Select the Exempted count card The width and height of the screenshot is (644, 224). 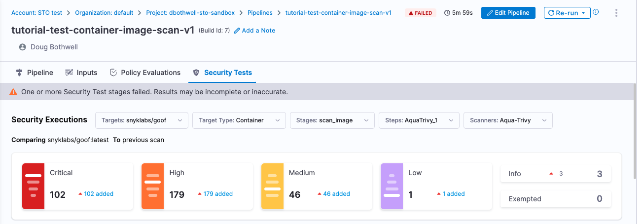555,199
